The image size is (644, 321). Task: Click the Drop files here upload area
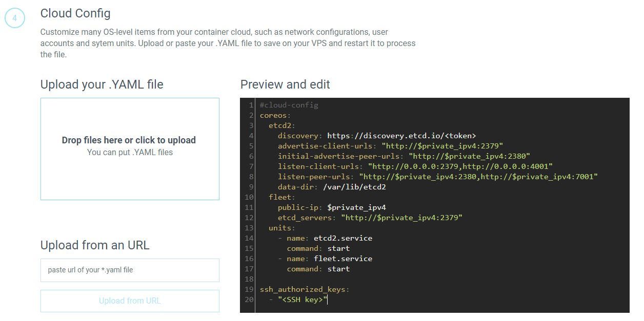130,149
